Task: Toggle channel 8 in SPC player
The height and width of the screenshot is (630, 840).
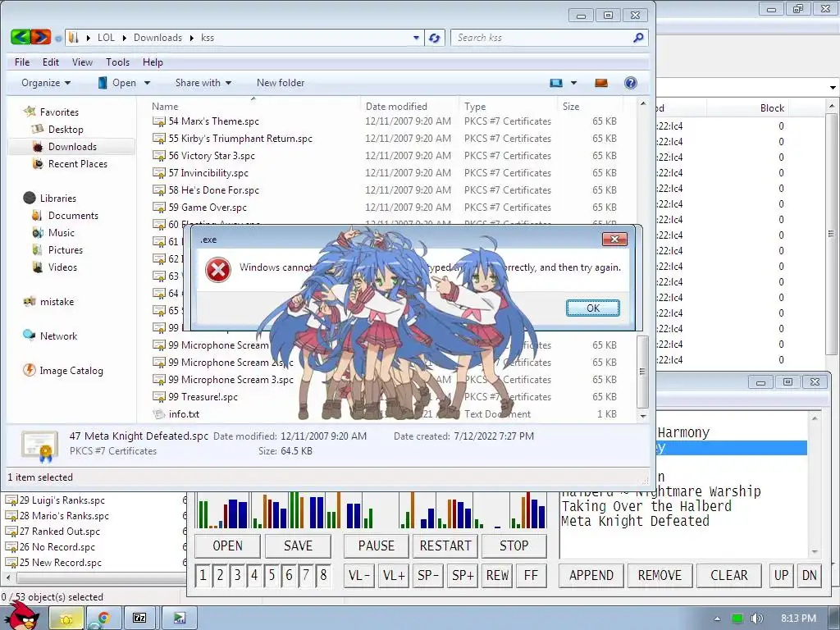Action: pyautogui.click(x=323, y=575)
